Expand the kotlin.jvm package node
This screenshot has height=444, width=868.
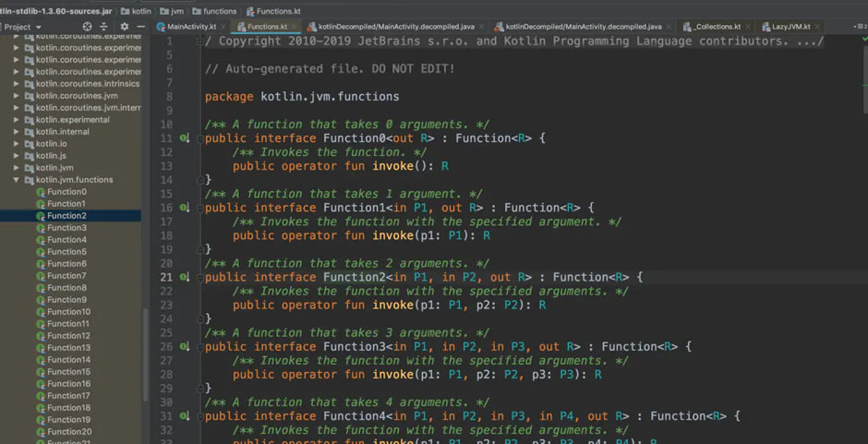coord(17,168)
